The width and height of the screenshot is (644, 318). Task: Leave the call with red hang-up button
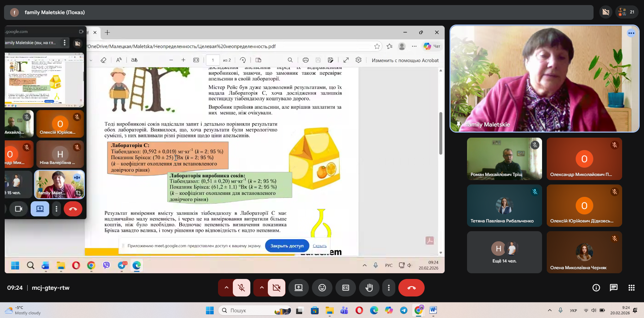click(x=411, y=288)
